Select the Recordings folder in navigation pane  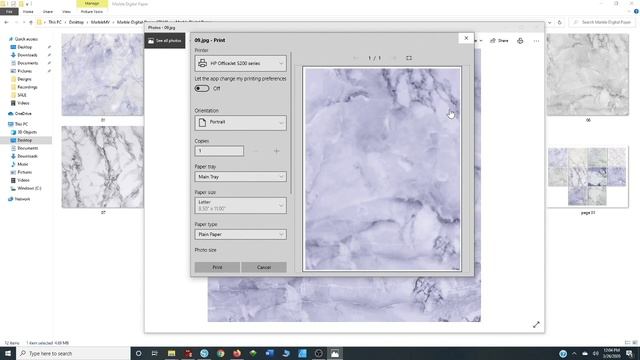[27, 87]
